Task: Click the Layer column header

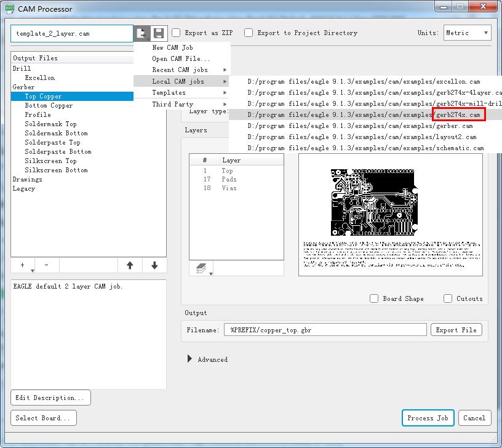Action: [252, 160]
